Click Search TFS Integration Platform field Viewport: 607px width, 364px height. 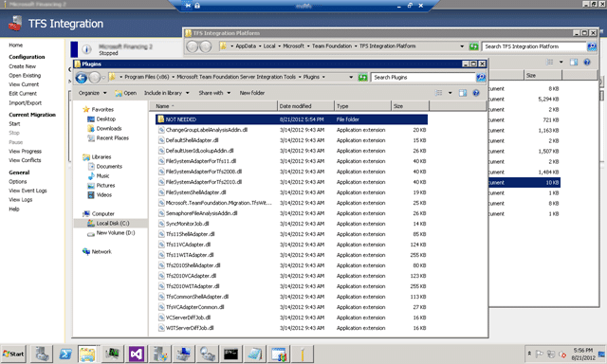tap(534, 46)
